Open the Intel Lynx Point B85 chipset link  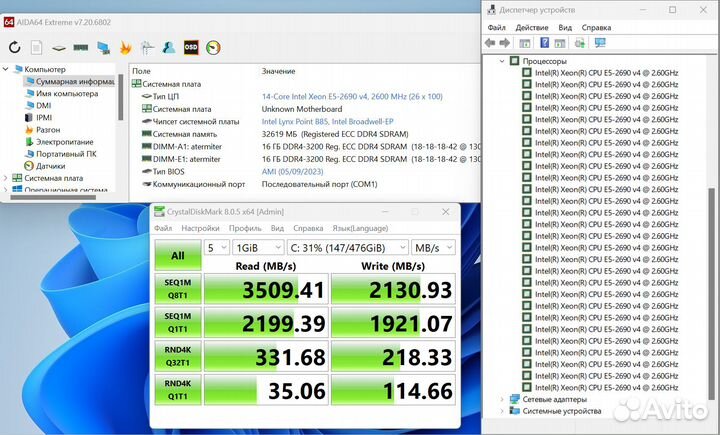click(327, 121)
